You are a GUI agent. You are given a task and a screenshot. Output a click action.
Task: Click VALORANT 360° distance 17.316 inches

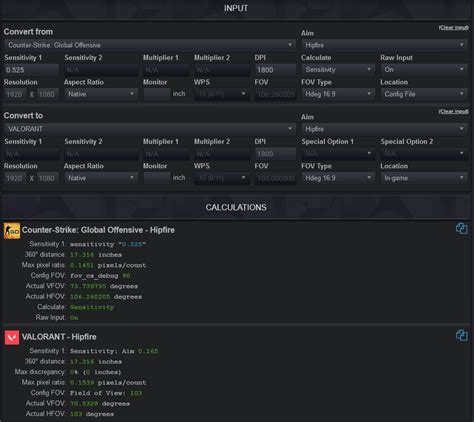point(96,362)
